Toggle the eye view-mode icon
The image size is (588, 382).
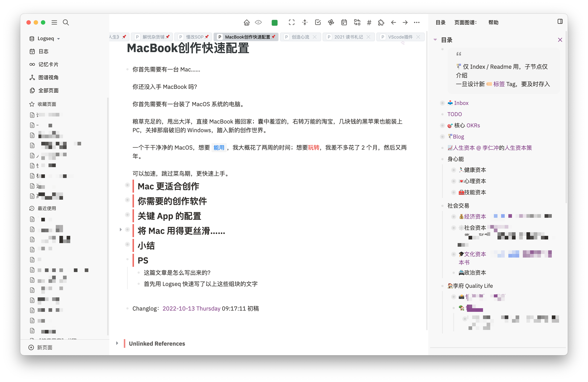pos(258,22)
